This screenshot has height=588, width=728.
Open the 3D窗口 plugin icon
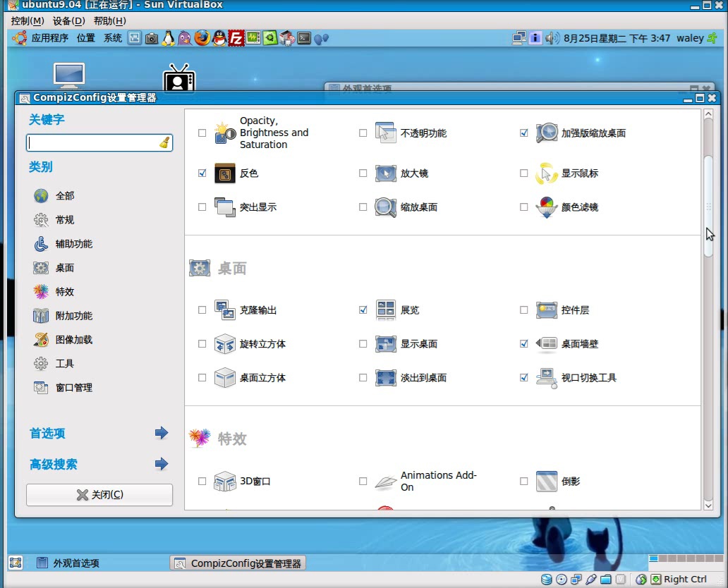point(225,482)
